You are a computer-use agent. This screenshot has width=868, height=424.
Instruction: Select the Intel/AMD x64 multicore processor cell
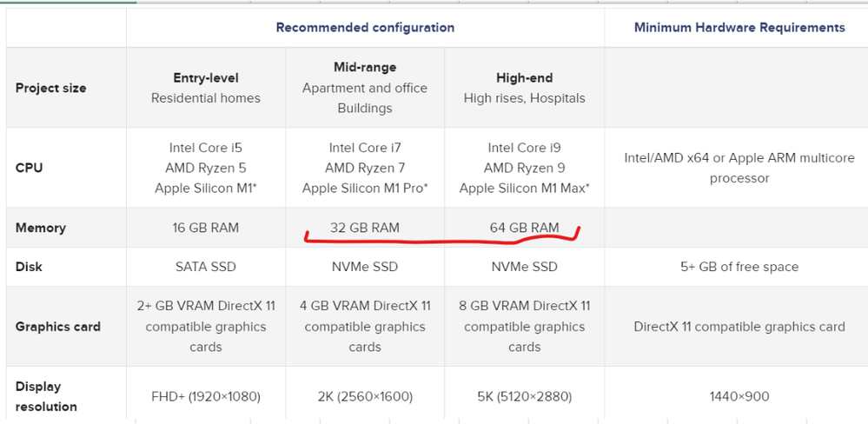pyautogui.click(x=734, y=168)
